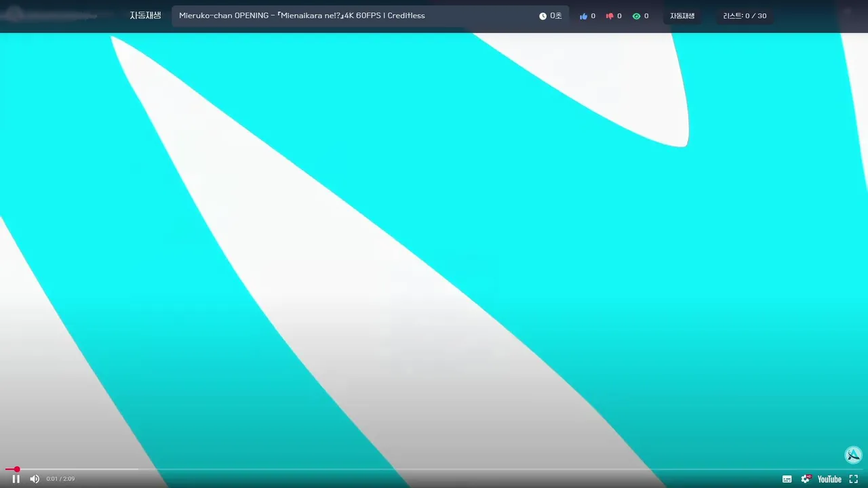This screenshot has width=868, height=488.
Task: Click the Mieruko-chan OPENING title text
Action: [x=302, y=16]
